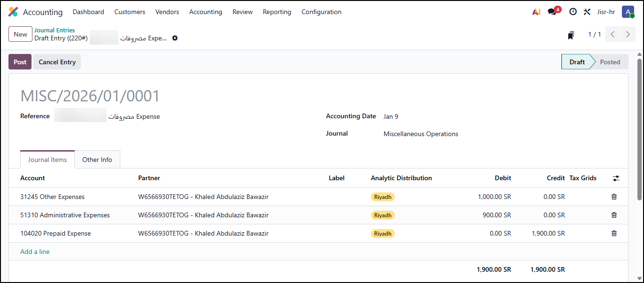
Task: Delete the Prepaid Expense journal line
Action: pyautogui.click(x=614, y=233)
